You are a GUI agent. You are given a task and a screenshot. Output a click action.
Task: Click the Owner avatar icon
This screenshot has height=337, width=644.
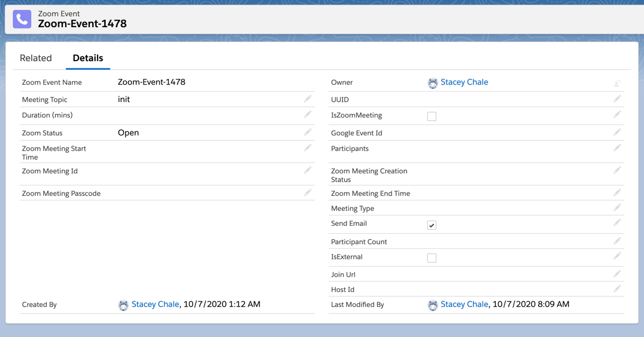pyautogui.click(x=432, y=83)
